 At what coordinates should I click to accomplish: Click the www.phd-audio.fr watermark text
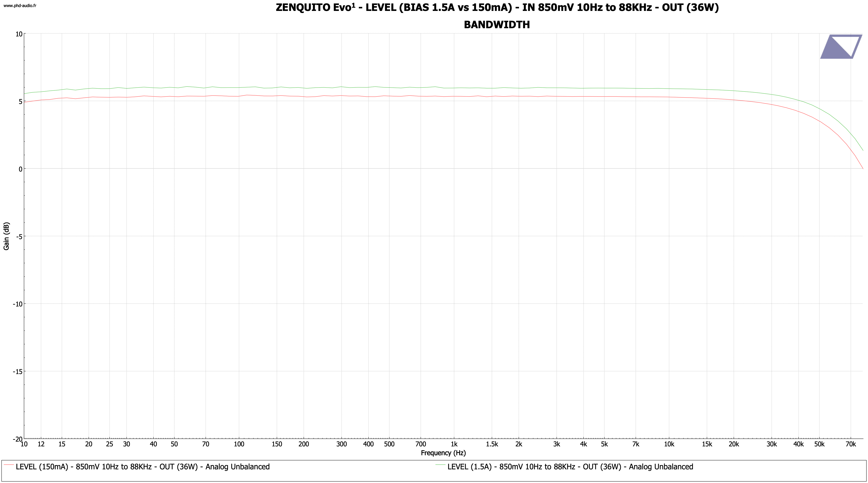(x=20, y=6)
